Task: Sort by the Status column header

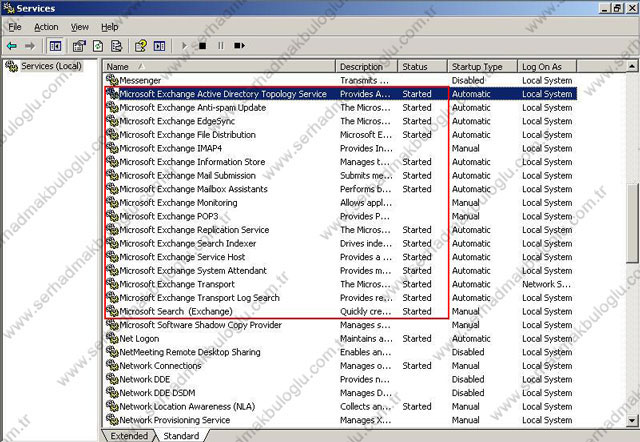Action: point(422,67)
